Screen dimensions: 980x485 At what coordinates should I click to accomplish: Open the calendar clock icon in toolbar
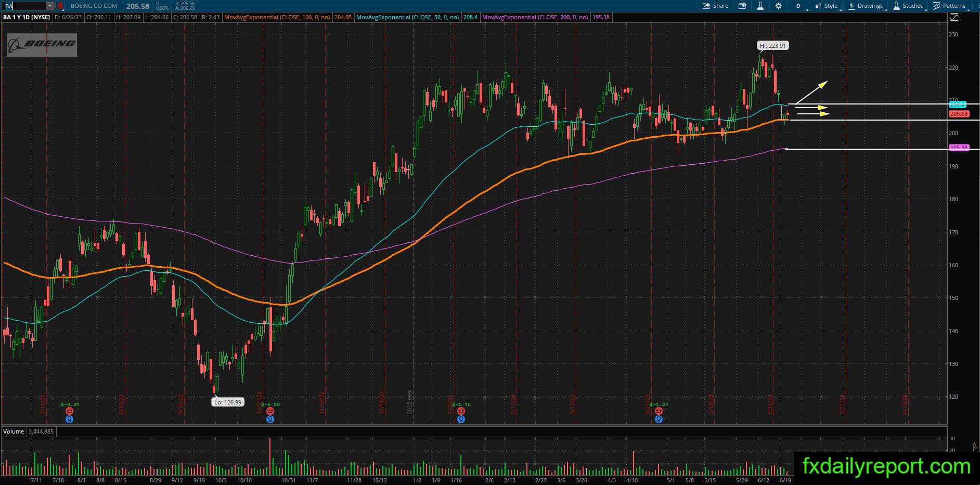[x=742, y=6]
